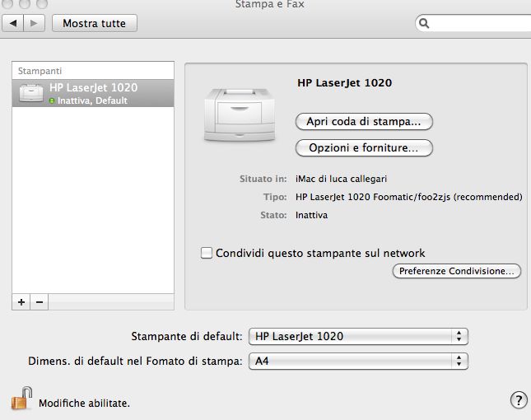Click the Mostra tutte button

pos(95,23)
